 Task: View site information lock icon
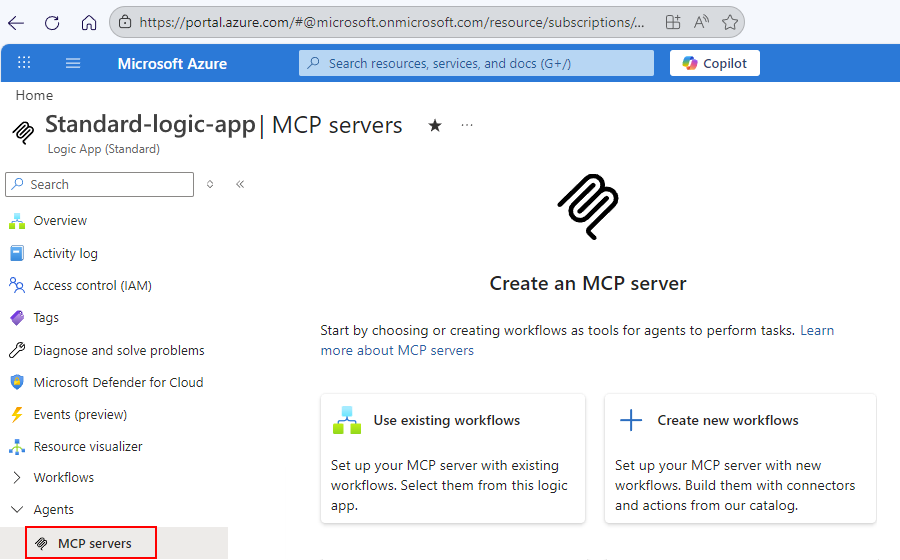pyautogui.click(x=125, y=22)
